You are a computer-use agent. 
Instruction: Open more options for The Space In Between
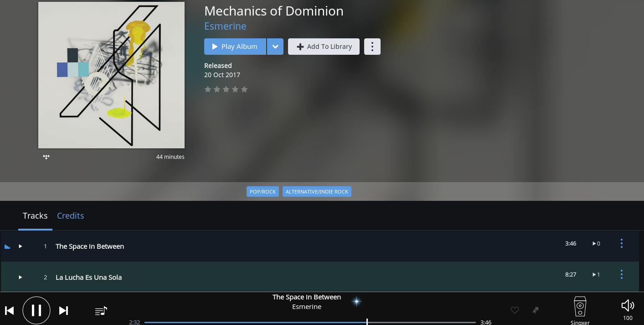(x=621, y=243)
